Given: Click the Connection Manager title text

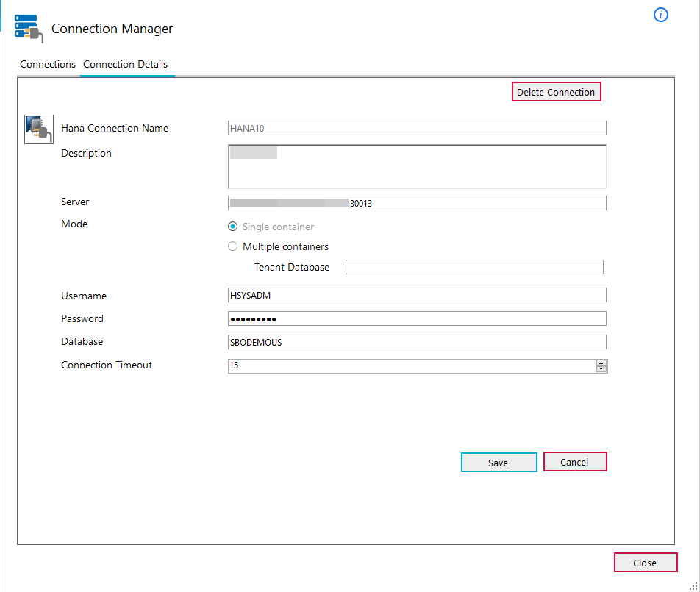Looking at the screenshot, I should tap(112, 29).
